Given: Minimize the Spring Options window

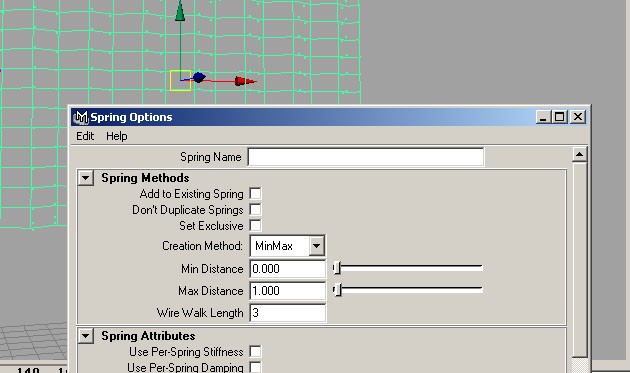Looking at the screenshot, I should 543,117.
